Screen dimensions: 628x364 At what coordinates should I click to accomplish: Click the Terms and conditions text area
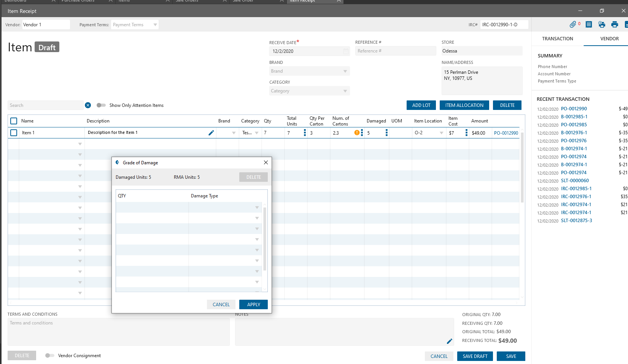click(x=119, y=332)
